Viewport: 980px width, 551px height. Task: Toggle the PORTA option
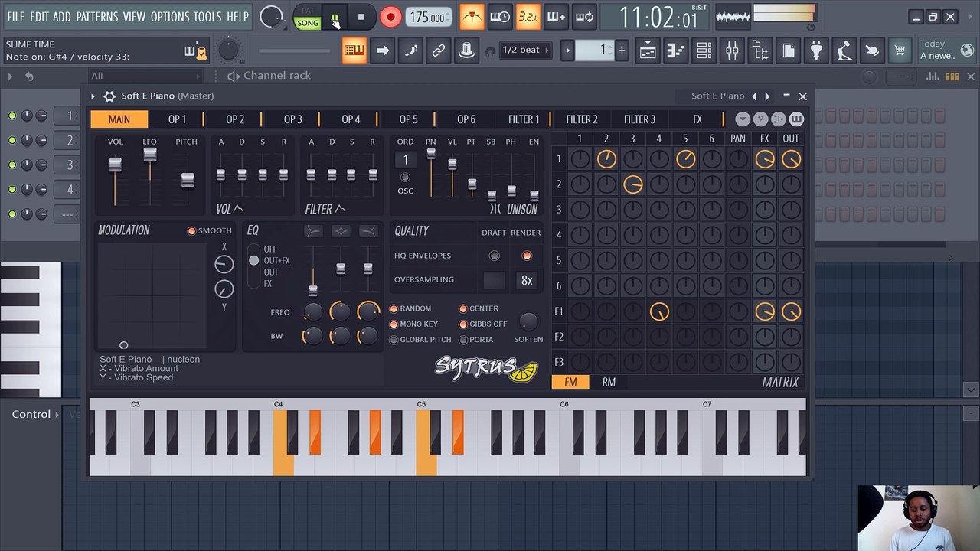pyautogui.click(x=475, y=339)
